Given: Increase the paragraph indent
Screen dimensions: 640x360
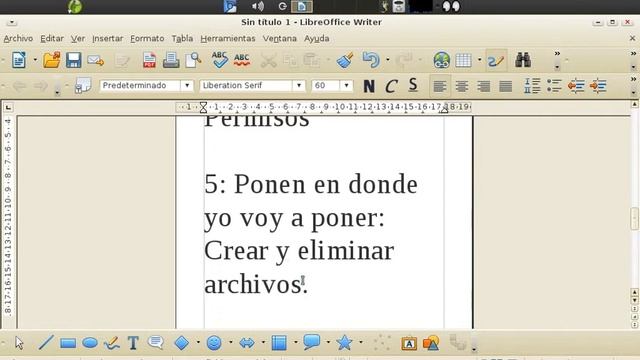Looking at the screenshot, I should [598, 86].
